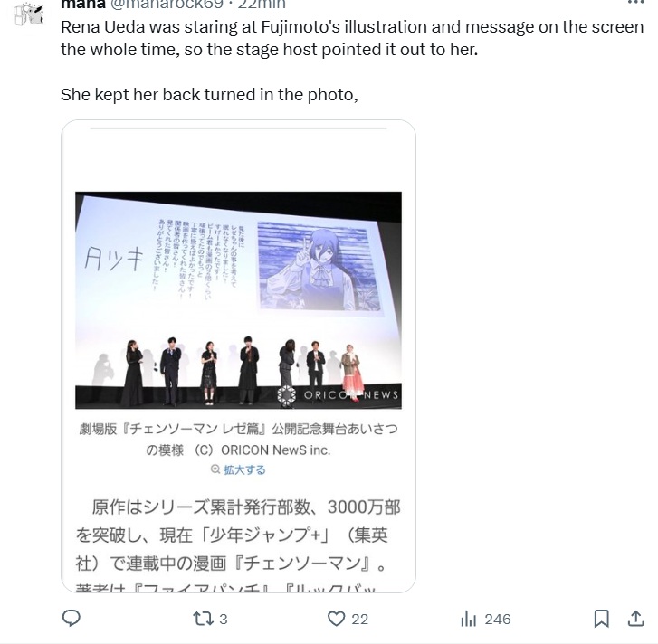Click the magnifier icon beside 拡大する

(215, 469)
